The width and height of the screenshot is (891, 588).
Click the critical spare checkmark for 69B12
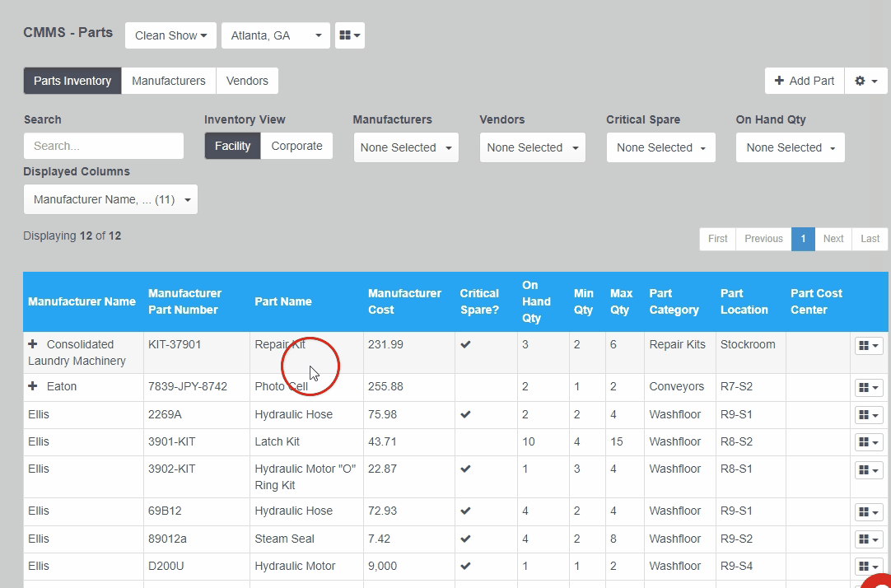[x=465, y=511]
